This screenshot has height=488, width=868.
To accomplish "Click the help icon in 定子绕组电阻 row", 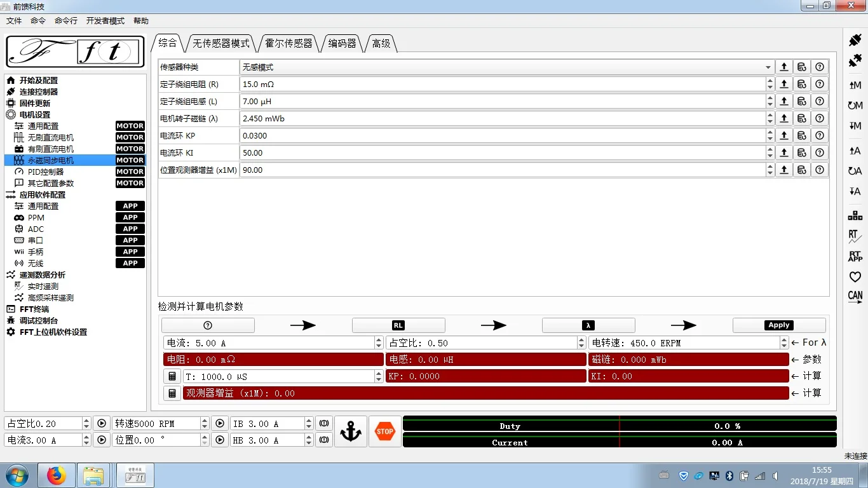I will coord(820,84).
